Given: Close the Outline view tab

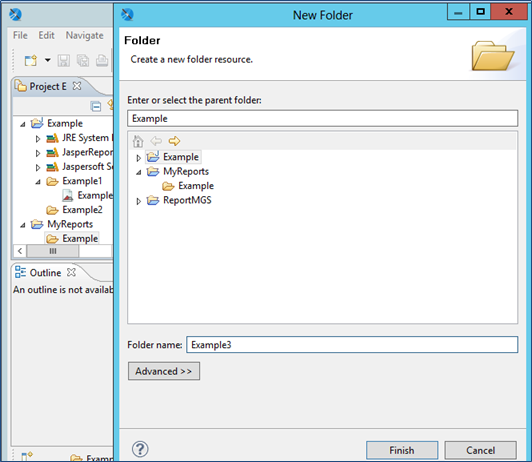Looking at the screenshot, I should (x=71, y=272).
